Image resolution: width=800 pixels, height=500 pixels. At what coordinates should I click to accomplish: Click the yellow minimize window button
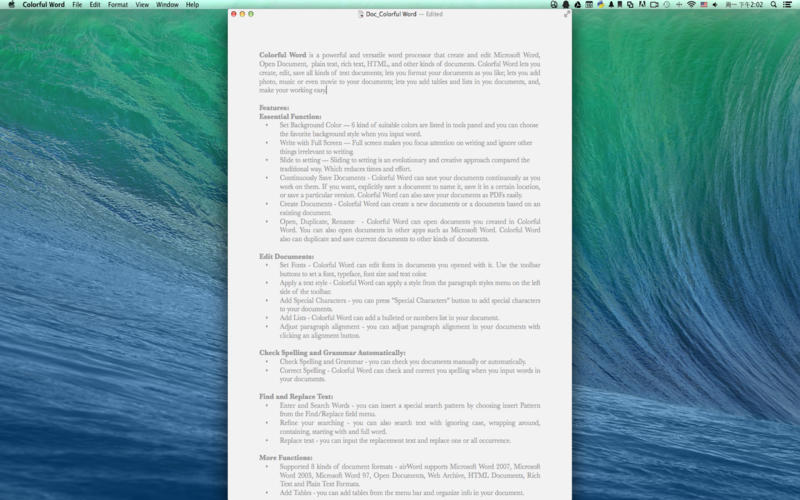pyautogui.click(x=243, y=14)
